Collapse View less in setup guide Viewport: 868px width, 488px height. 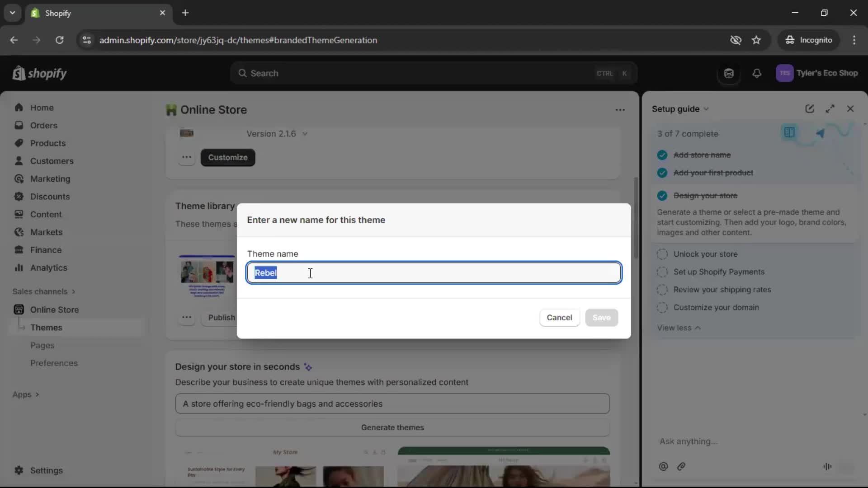(679, 328)
